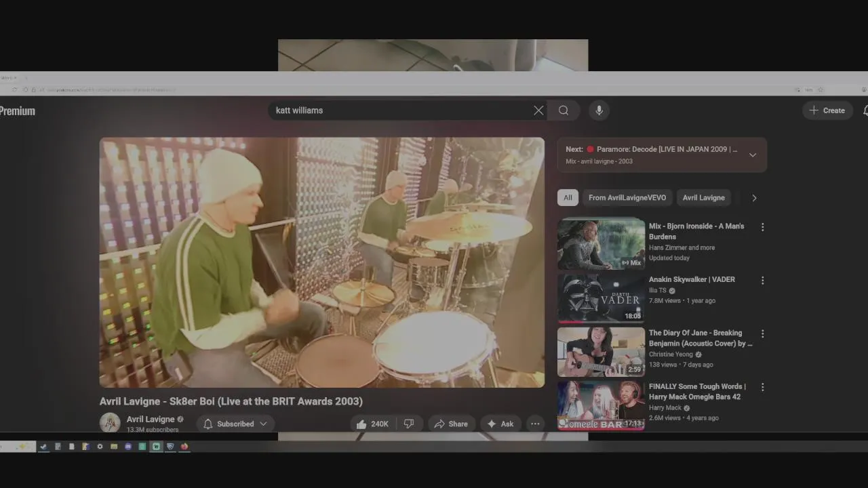Open options for Mix - Bjorn Ironside video
Viewport: 868px width, 488px height.
click(x=762, y=227)
